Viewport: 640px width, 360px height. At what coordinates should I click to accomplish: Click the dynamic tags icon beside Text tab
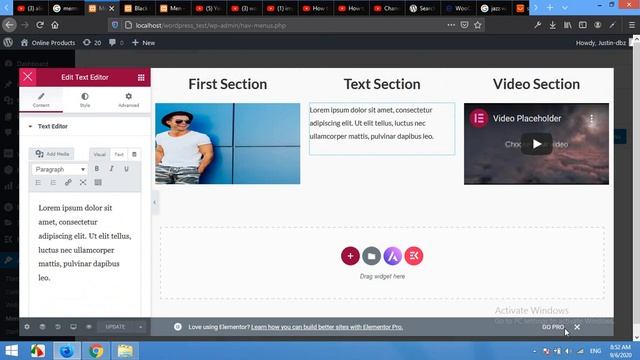pyautogui.click(x=134, y=154)
